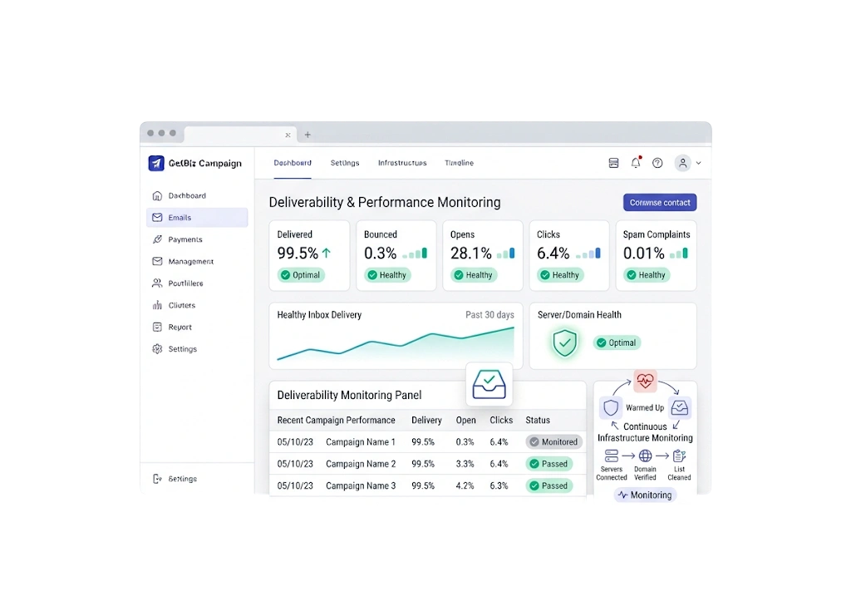This screenshot has height=616, width=851.
Task: Open the notifications bell
Action: 636,163
